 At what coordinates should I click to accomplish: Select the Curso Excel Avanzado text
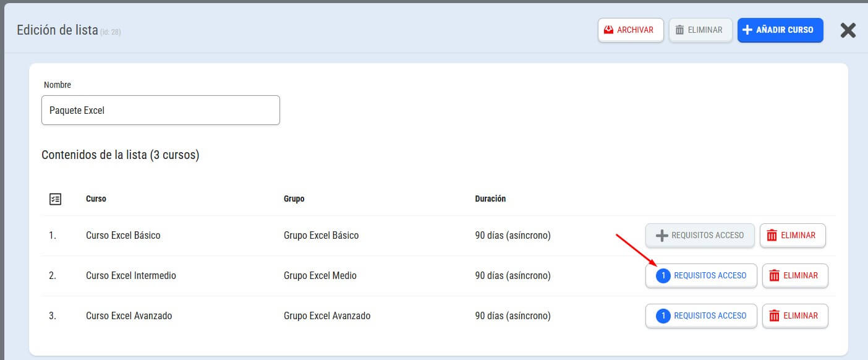click(x=129, y=316)
